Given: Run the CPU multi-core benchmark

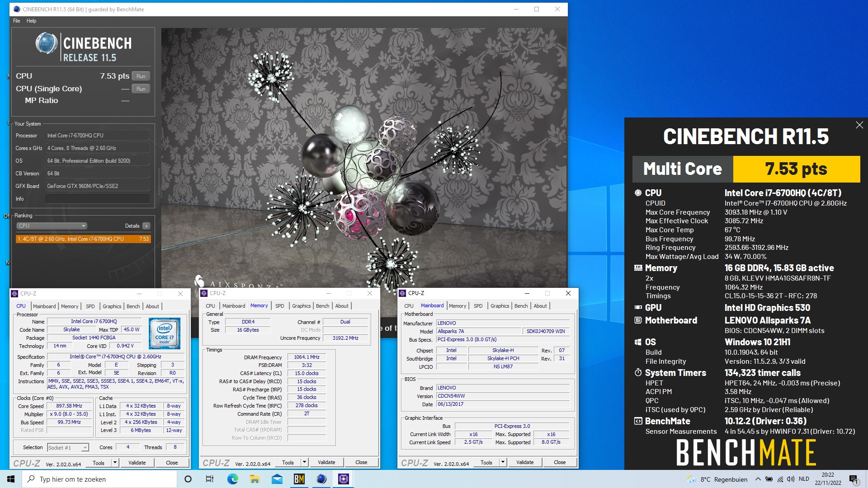Looking at the screenshot, I should [141, 76].
